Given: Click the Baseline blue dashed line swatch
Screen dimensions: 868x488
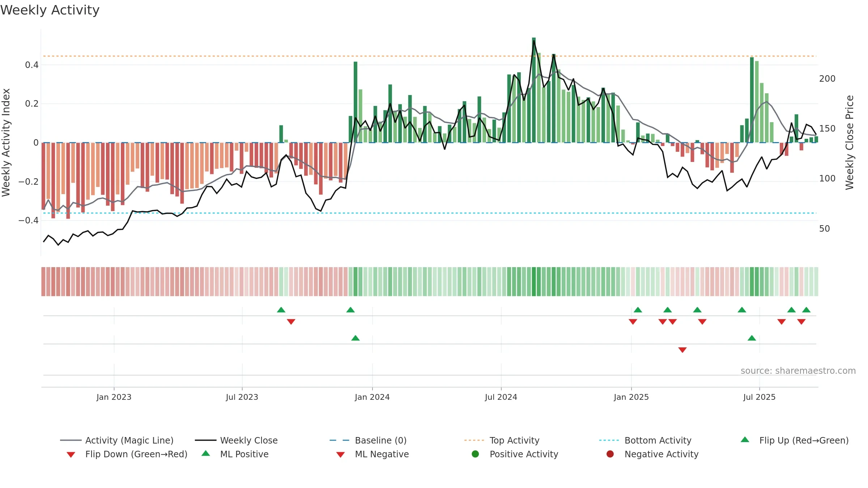Looking at the screenshot, I should click(340, 440).
